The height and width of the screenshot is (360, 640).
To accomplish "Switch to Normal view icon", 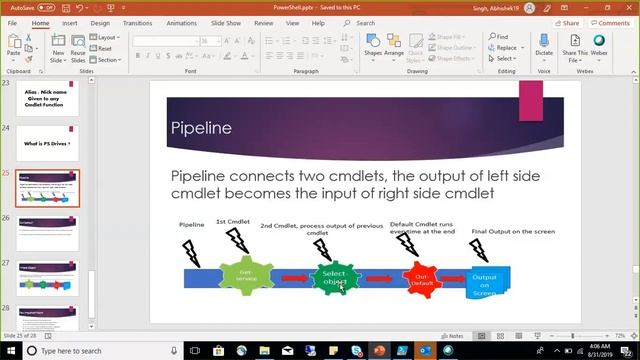I will coord(482,336).
